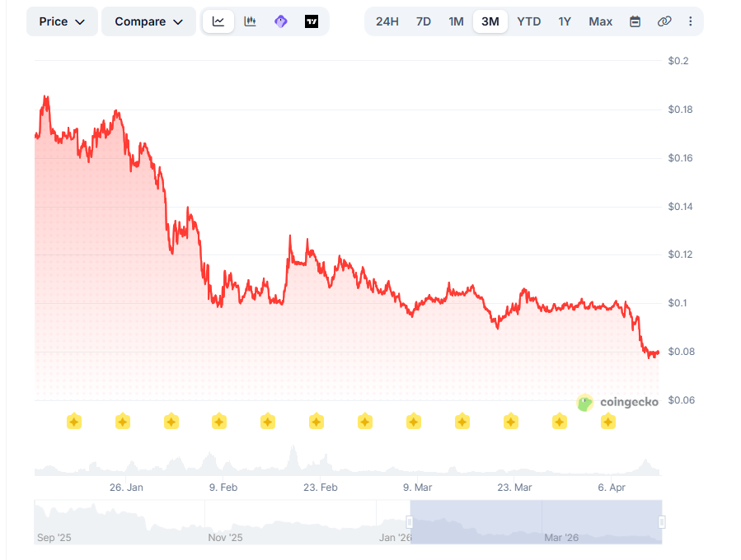
Task: Switch to the 1Y time range
Action: 565,21
